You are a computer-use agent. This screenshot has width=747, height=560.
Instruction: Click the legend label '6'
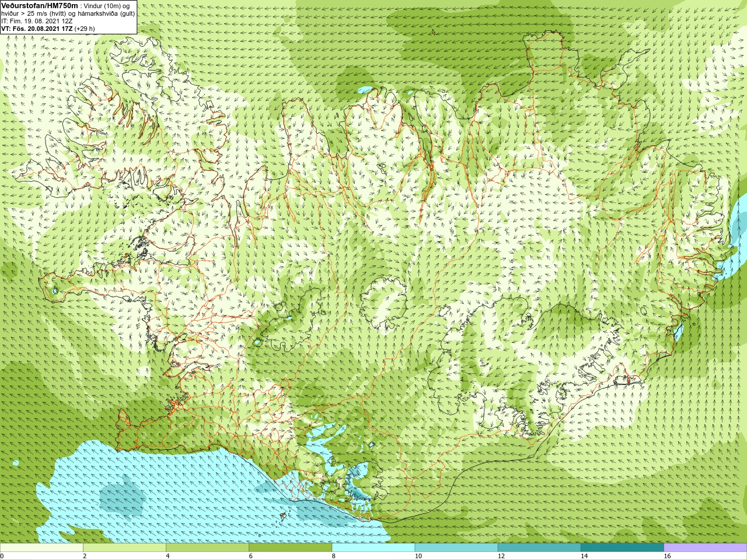tap(250, 556)
